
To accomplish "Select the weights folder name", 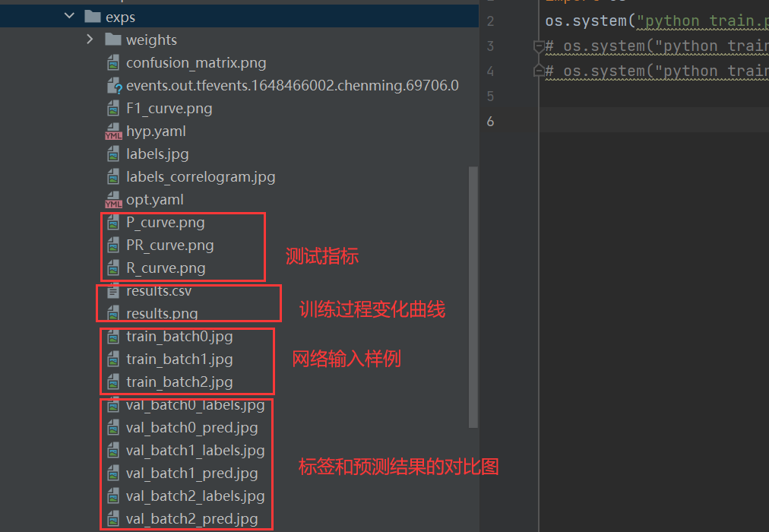I will 151,40.
